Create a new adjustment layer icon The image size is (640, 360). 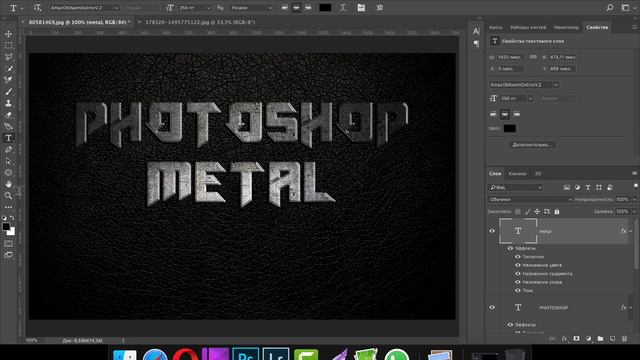[x=588, y=339]
